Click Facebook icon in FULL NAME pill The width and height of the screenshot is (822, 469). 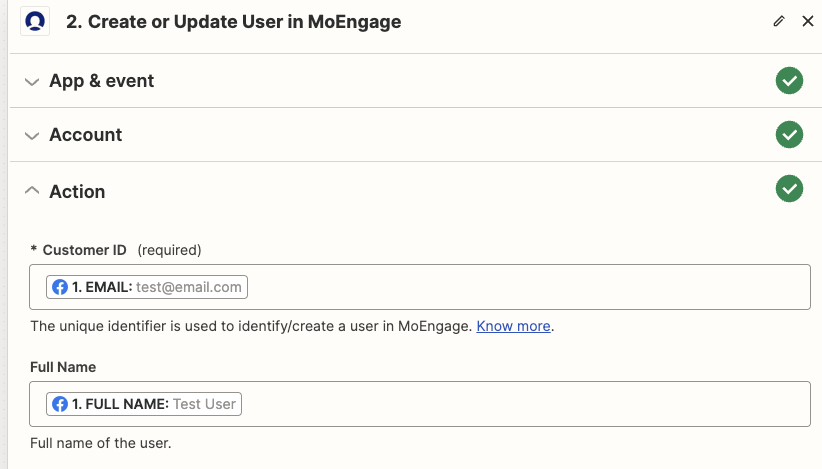[60, 404]
